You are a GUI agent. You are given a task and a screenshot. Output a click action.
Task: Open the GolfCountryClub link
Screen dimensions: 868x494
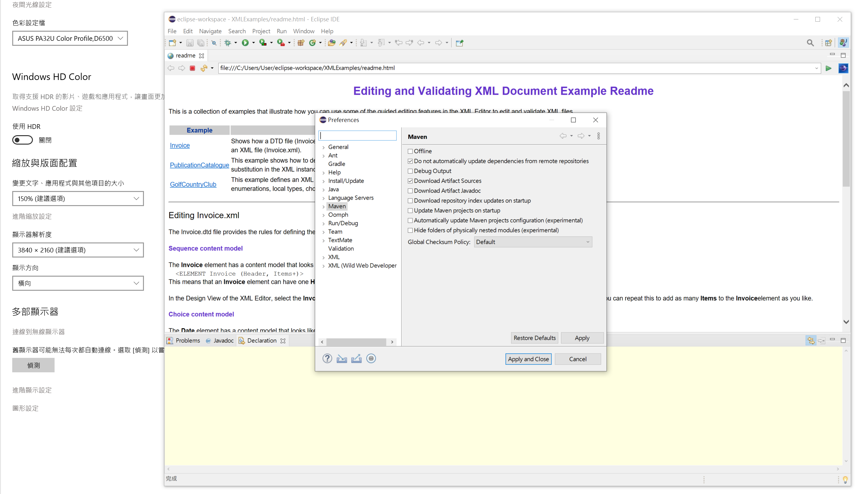pyautogui.click(x=193, y=184)
